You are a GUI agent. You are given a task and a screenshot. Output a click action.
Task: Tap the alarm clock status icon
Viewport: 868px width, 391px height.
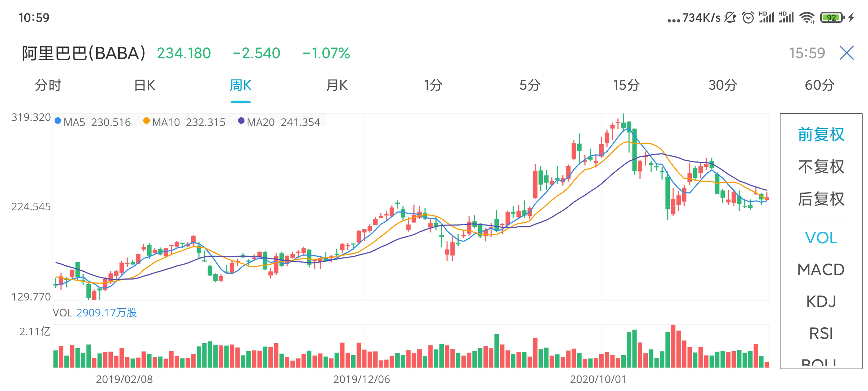coord(748,17)
